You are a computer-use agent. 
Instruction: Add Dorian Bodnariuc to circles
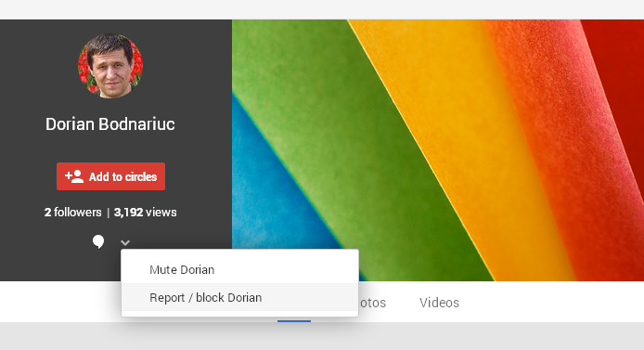coord(111,176)
